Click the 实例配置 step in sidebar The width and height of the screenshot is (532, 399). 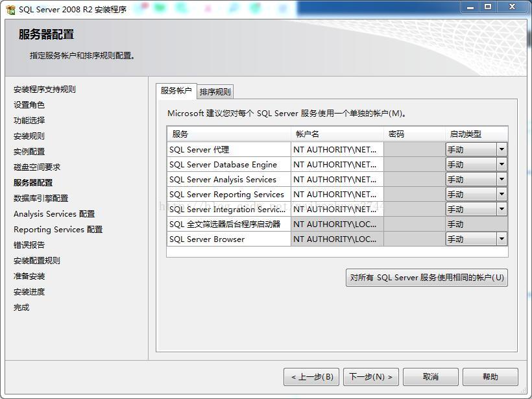tap(29, 152)
